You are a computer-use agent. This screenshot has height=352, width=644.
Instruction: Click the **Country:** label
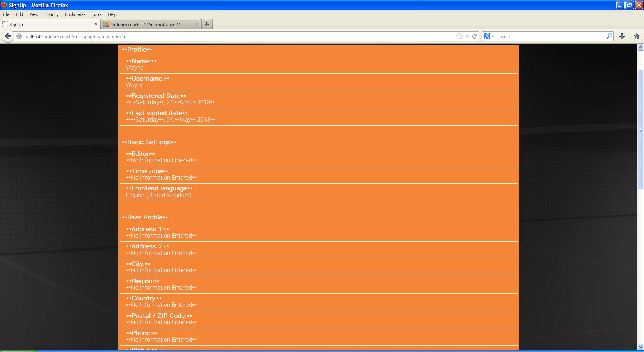144,298
